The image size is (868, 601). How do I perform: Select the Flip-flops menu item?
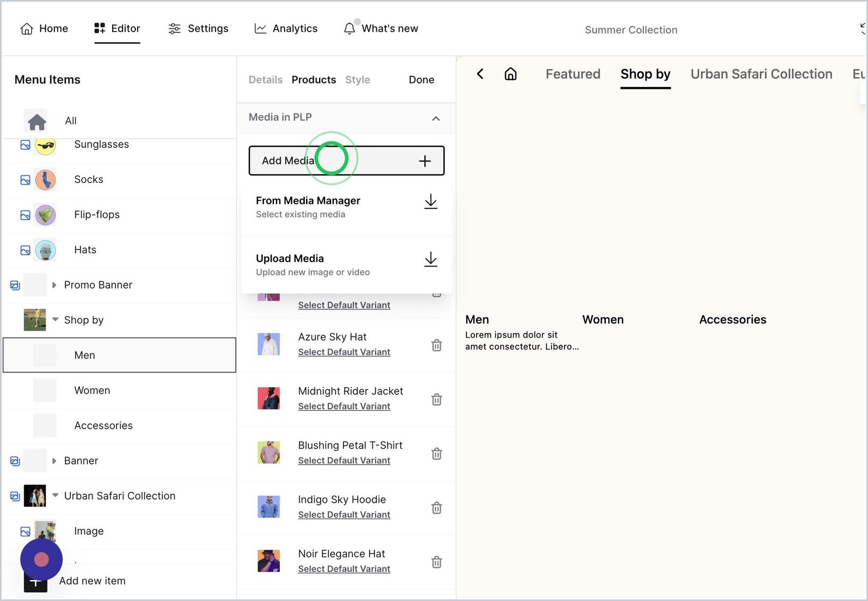[119, 215]
